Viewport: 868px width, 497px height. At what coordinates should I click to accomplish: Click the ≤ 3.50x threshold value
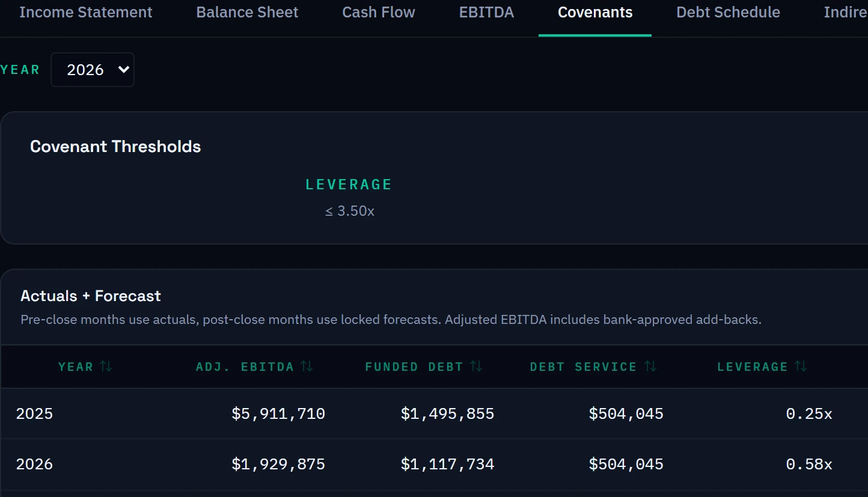[350, 211]
